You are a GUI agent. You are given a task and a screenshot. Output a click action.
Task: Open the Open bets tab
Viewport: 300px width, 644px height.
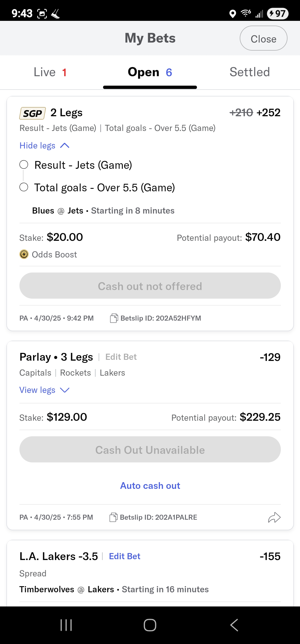(150, 72)
